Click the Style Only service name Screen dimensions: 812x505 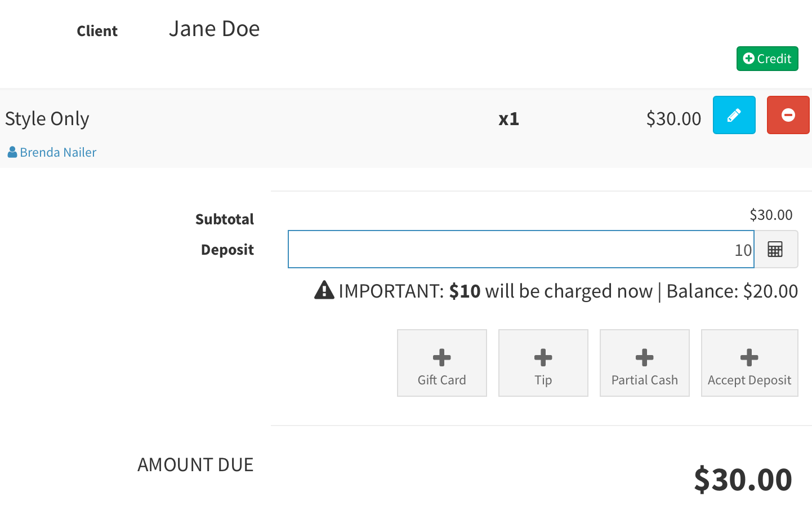pos(47,118)
